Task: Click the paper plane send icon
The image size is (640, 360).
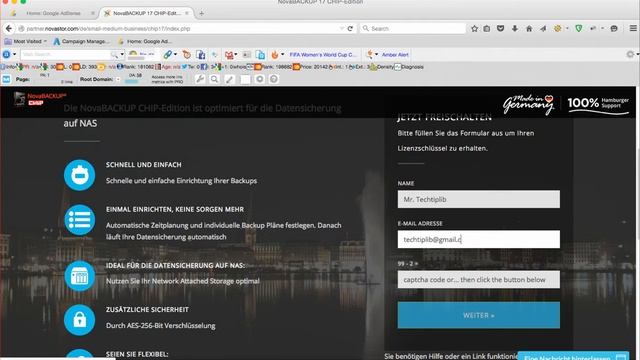Action: pyautogui.click(x=543, y=29)
